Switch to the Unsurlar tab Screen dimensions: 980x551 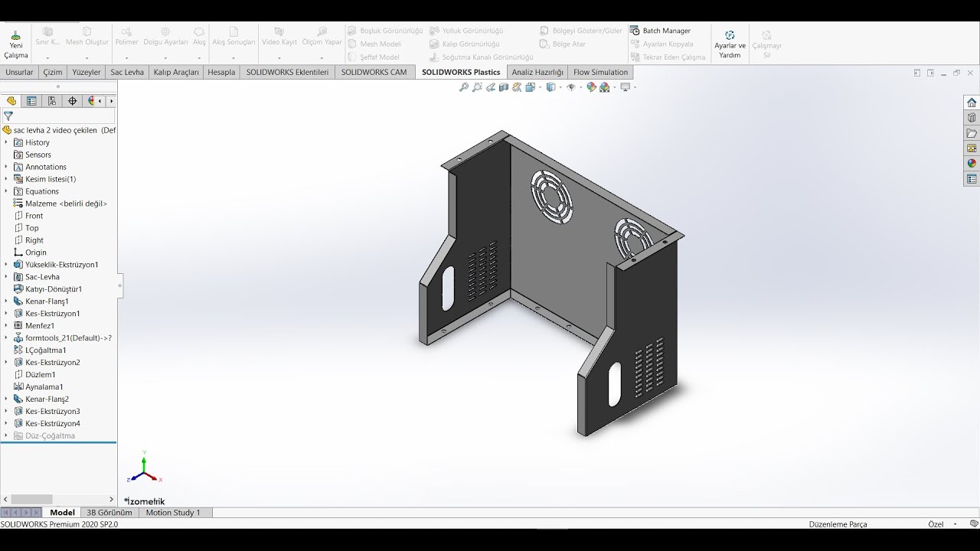(19, 73)
